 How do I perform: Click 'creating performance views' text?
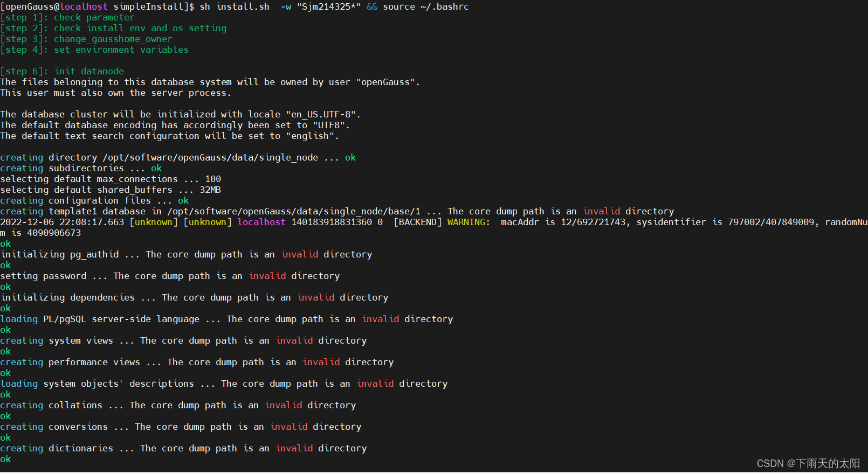[70, 362]
